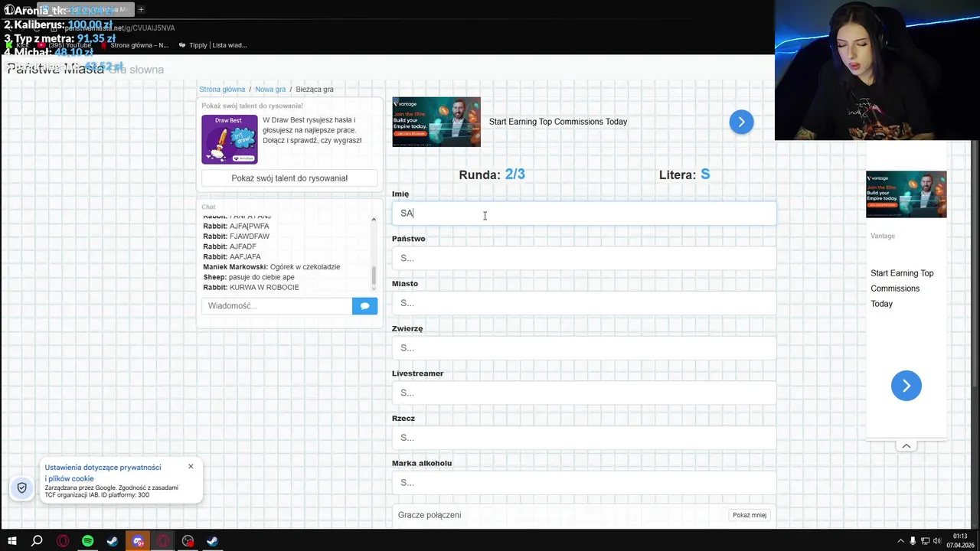
Task: Click Start Earning Top Commissions Today headline
Action: [558, 122]
